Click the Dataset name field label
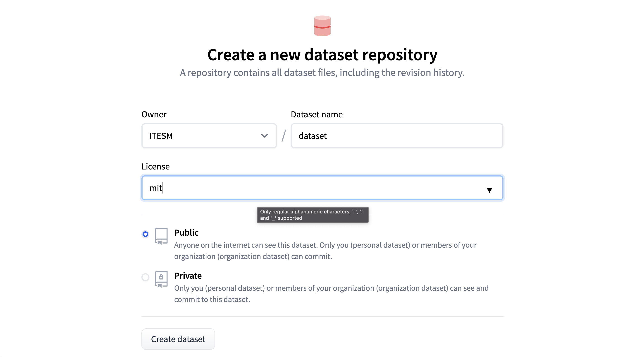 pos(317,114)
